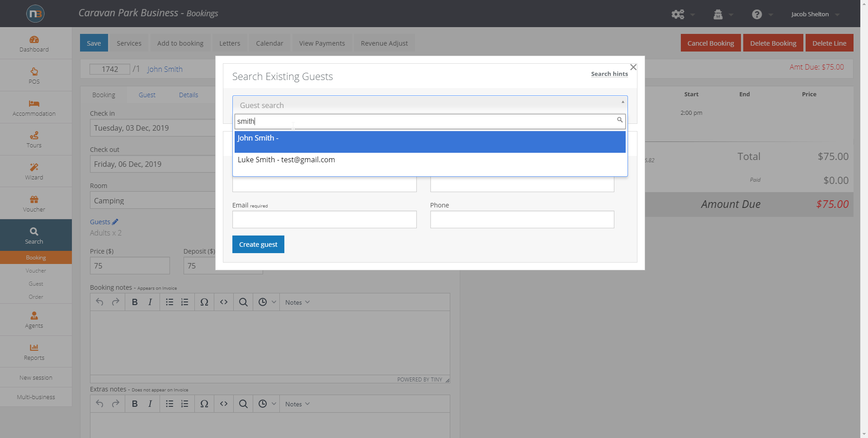Insert numbered list in Booking notes

tap(184, 302)
